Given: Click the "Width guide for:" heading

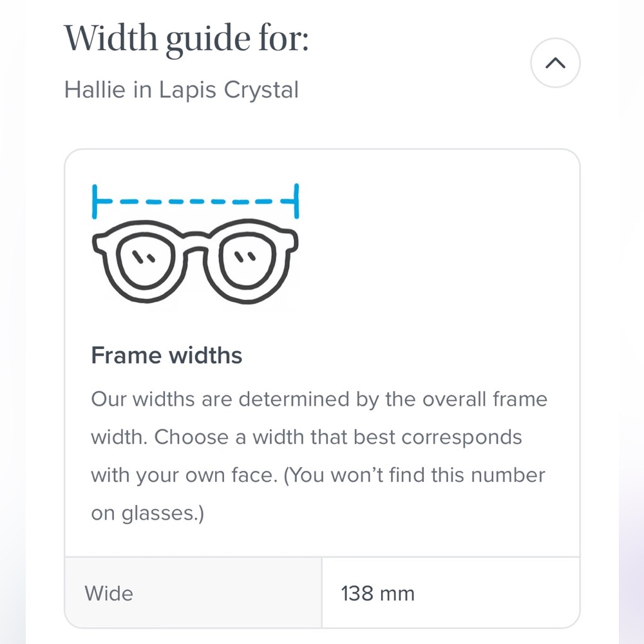Looking at the screenshot, I should pos(187,39).
